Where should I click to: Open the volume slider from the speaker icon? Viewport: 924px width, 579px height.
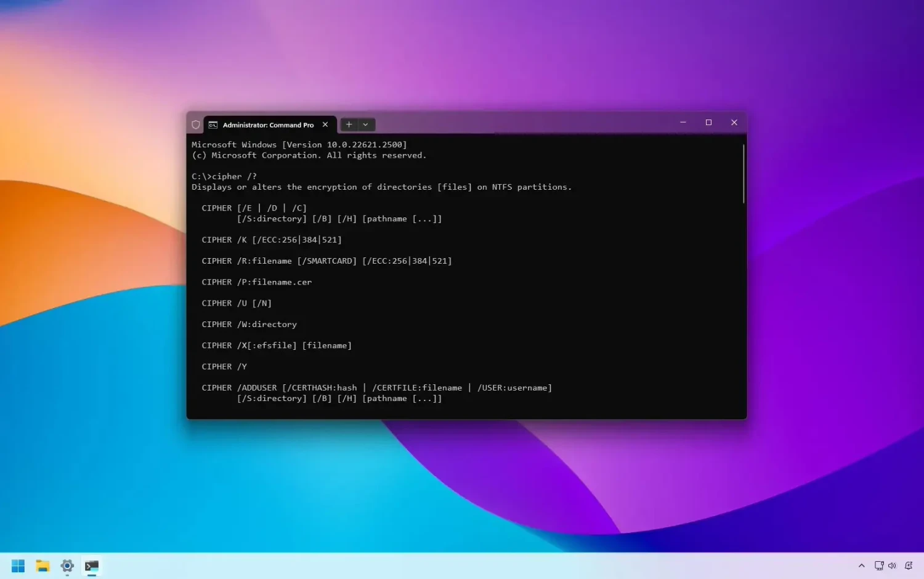click(x=892, y=565)
